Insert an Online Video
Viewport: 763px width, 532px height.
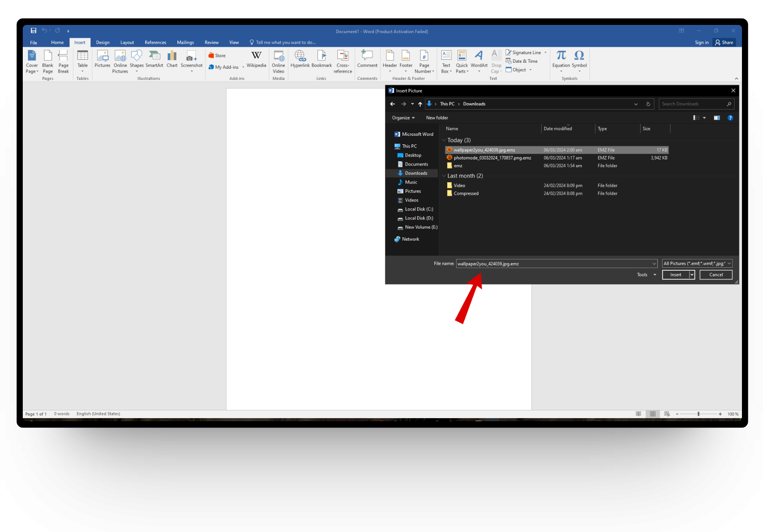click(x=278, y=62)
